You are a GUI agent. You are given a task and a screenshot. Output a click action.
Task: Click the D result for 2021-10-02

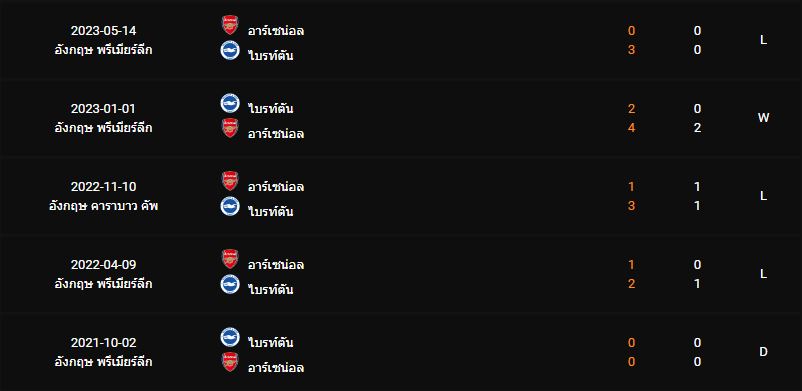pyautogui.click(x=763, y=352)
